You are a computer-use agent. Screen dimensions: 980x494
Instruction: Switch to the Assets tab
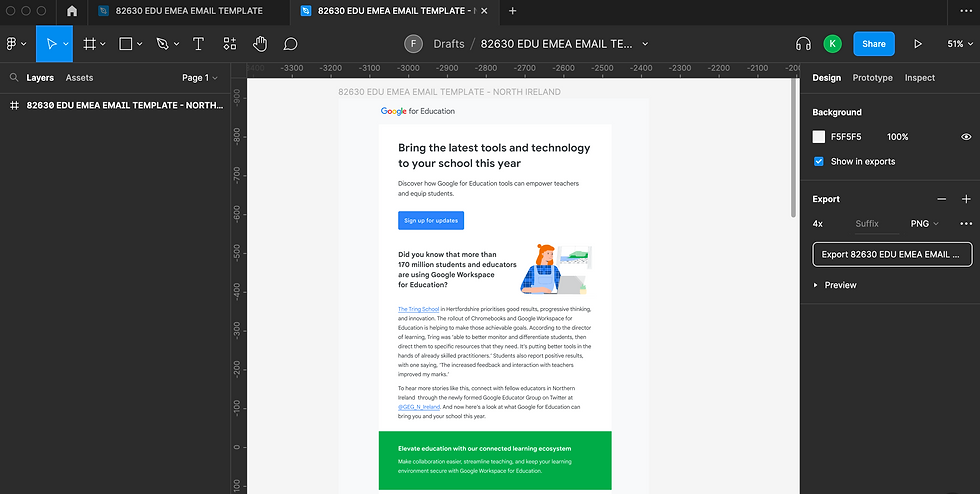click(x=79, y=78)
